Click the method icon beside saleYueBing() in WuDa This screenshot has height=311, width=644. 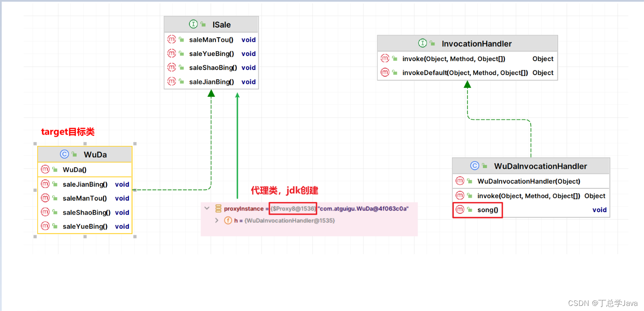[45, 226]
